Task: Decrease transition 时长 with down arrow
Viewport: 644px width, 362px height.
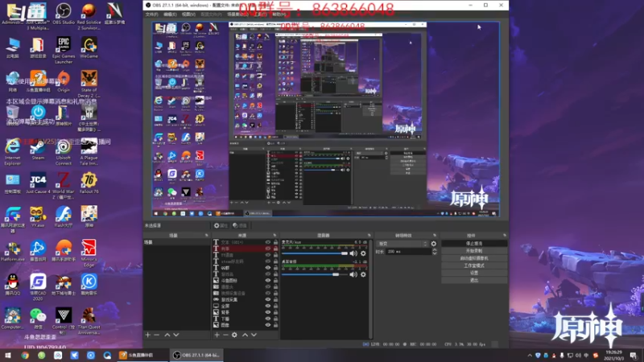Action: [x=435, y=253]
